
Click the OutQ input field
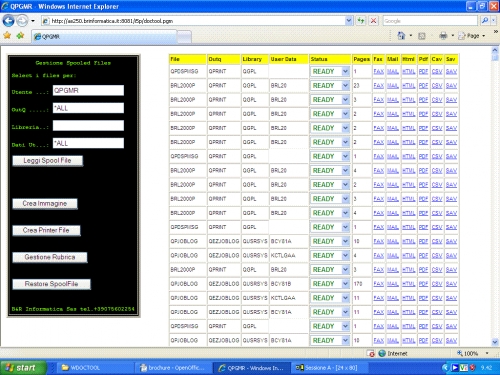pos(88,108)
